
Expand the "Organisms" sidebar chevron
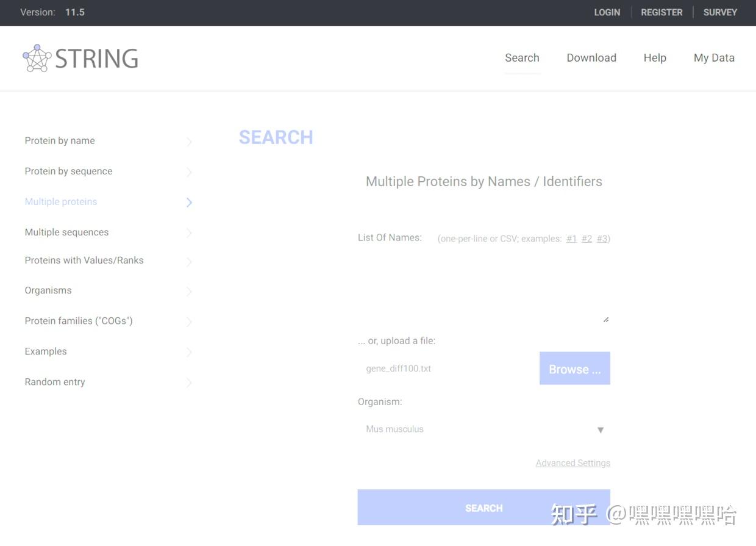(x=189, y=291)
